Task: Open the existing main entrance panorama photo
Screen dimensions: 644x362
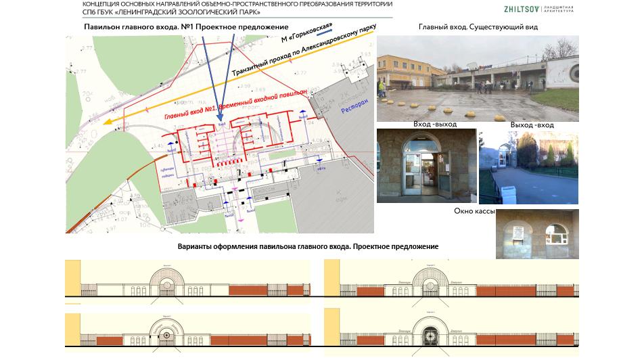Action: pos(477,78)
